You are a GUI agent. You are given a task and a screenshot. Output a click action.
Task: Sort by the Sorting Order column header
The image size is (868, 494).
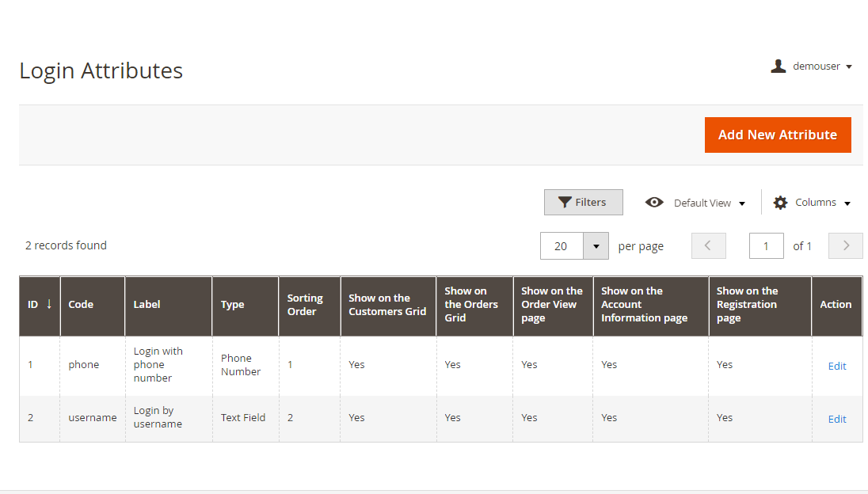tap(310, 306)
